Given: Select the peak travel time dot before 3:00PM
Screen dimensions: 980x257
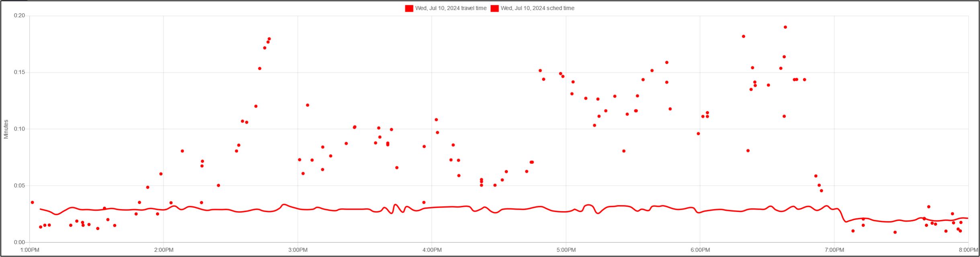Looking at the screenshot, I should click(x=269, y=39).
